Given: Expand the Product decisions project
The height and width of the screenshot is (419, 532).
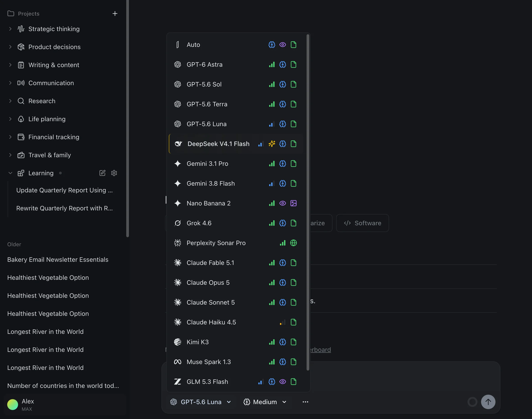Looking at the screenshot, I should (x=10, y=47).
